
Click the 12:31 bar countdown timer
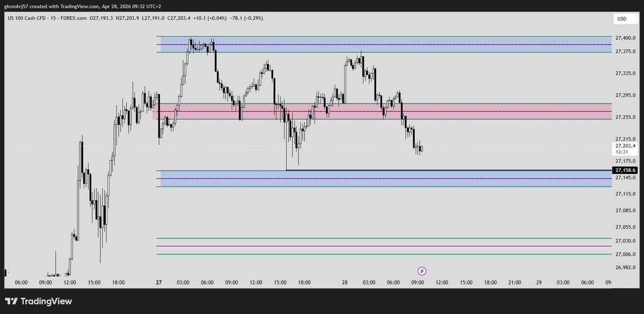622,152
